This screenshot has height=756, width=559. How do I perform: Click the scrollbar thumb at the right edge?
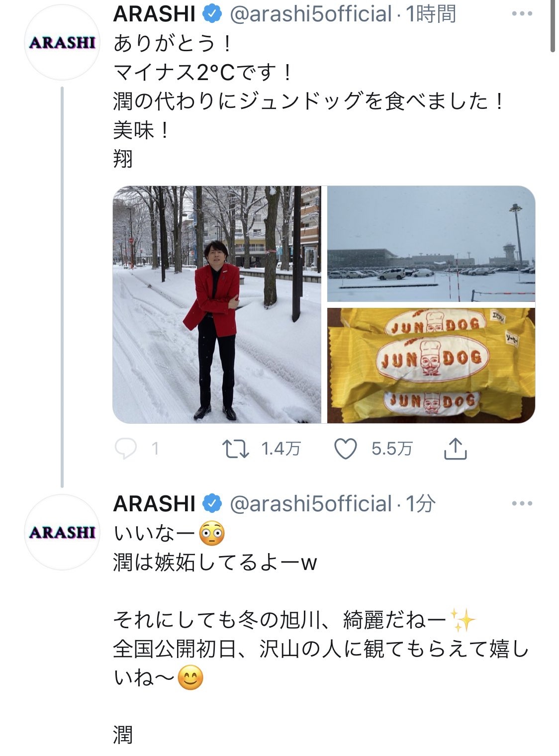tap(553, 26)
